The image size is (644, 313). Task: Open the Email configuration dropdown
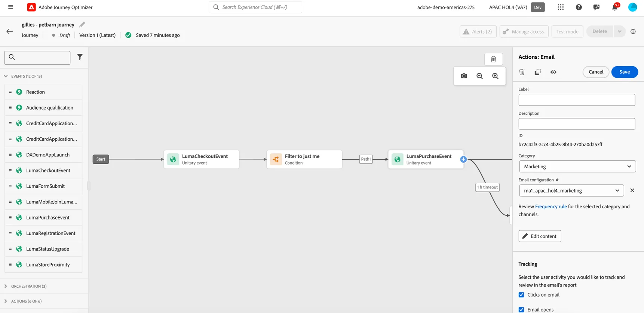571,191
